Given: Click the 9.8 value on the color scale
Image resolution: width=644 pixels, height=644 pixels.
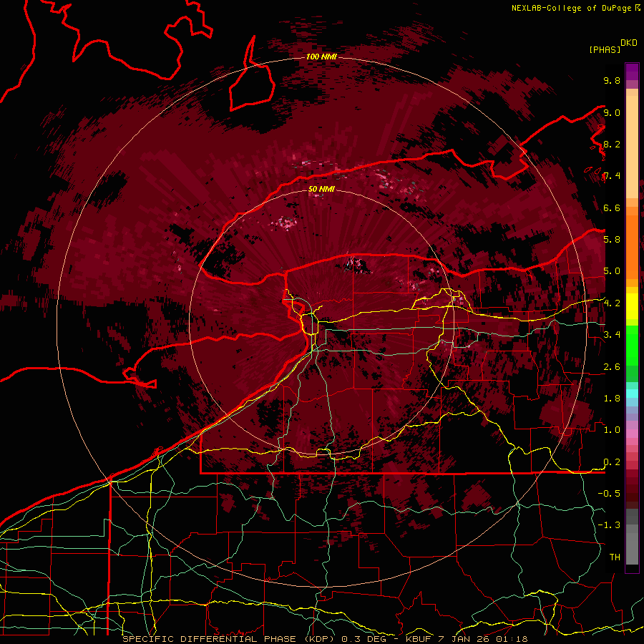Looking at the screenshot, I should coord(612,80).
